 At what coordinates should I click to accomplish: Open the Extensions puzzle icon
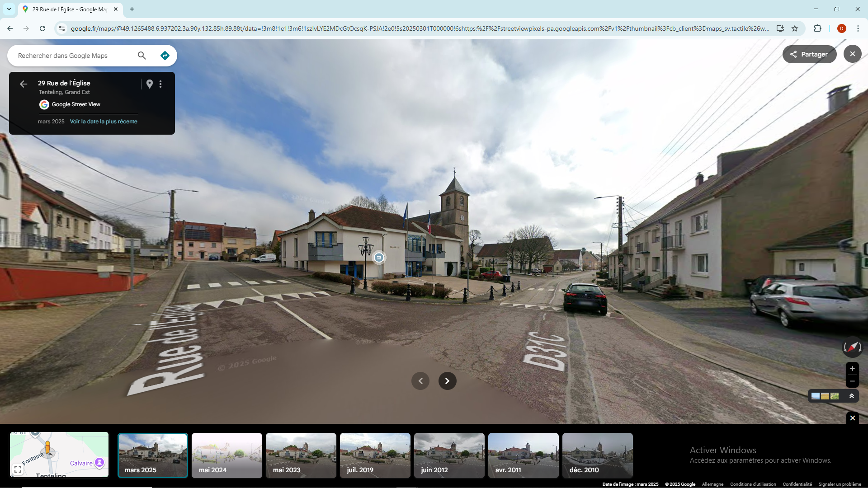(817, 28)
